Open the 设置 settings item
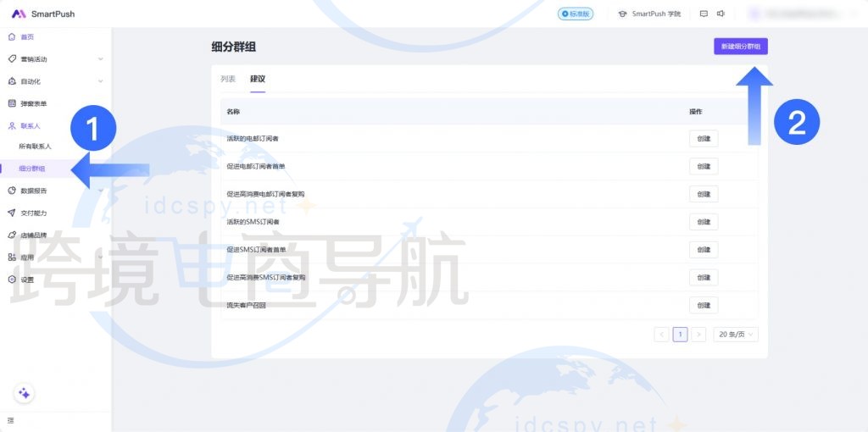The width and height of the screenshot is (868, 432). [x=27, y=279]
